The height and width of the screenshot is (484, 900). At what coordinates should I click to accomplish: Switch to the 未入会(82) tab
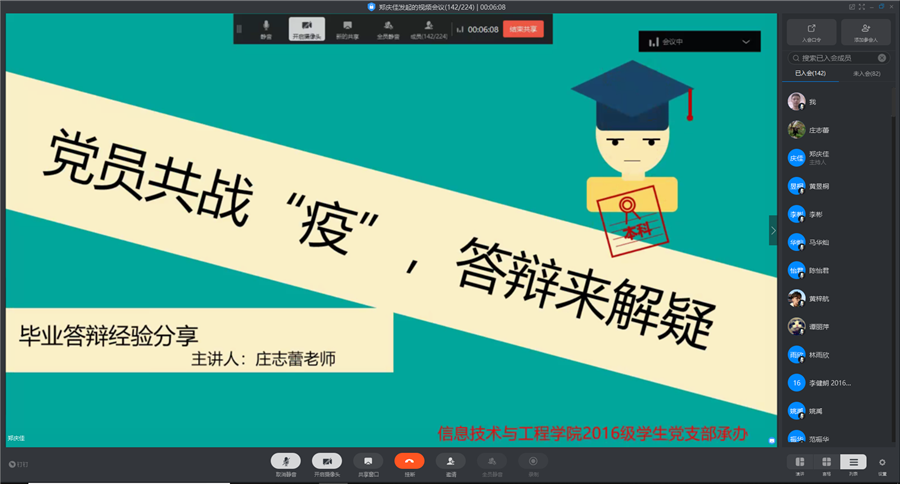pos(866,74)
